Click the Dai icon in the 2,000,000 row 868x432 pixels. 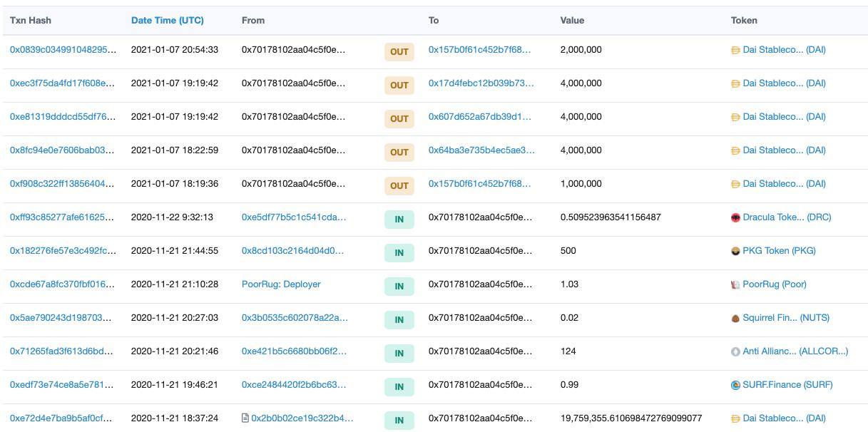[735, 50]
